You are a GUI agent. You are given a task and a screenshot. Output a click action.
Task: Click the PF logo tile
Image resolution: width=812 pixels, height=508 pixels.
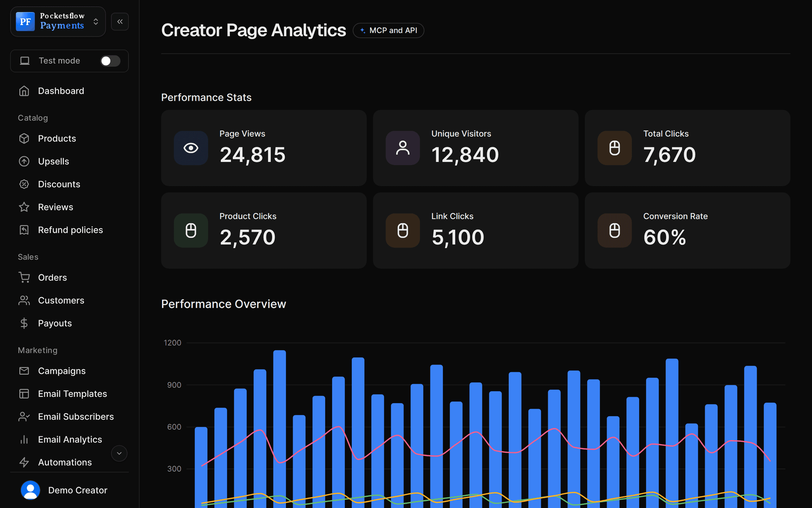click(25, 21)
